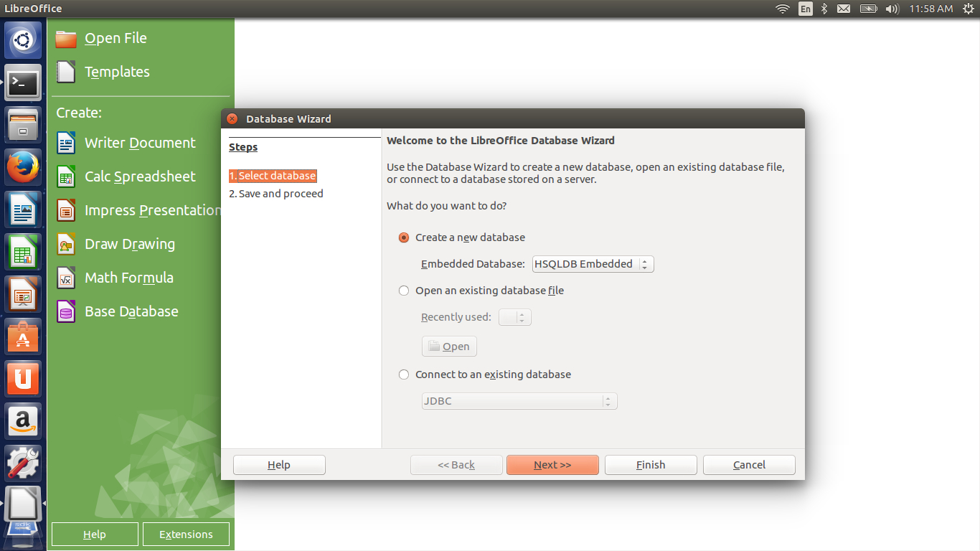Open Ubuntu Software Center in the launcher

click(23, 337)
